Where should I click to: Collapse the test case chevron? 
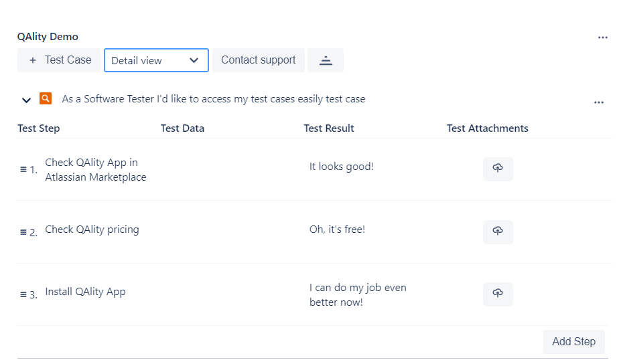(26, 100)
